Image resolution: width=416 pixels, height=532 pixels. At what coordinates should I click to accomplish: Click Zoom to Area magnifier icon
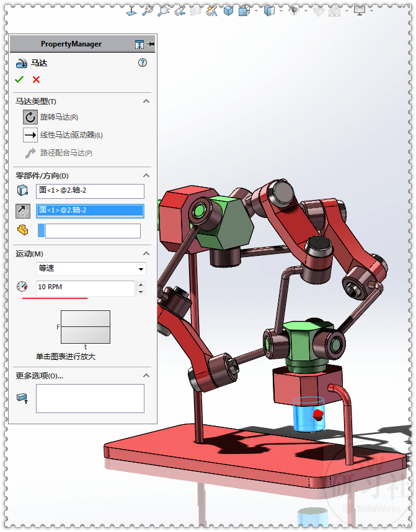(x=163, y=11)
